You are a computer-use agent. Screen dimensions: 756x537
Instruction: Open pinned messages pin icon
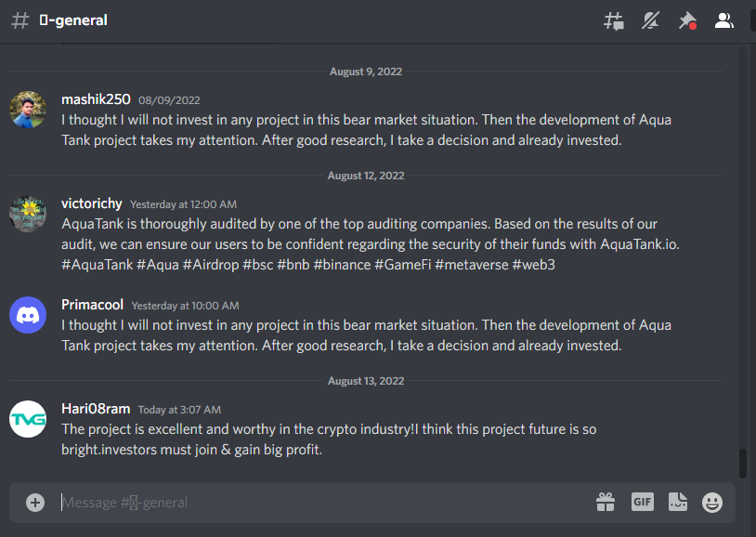(x=687, y=20)
